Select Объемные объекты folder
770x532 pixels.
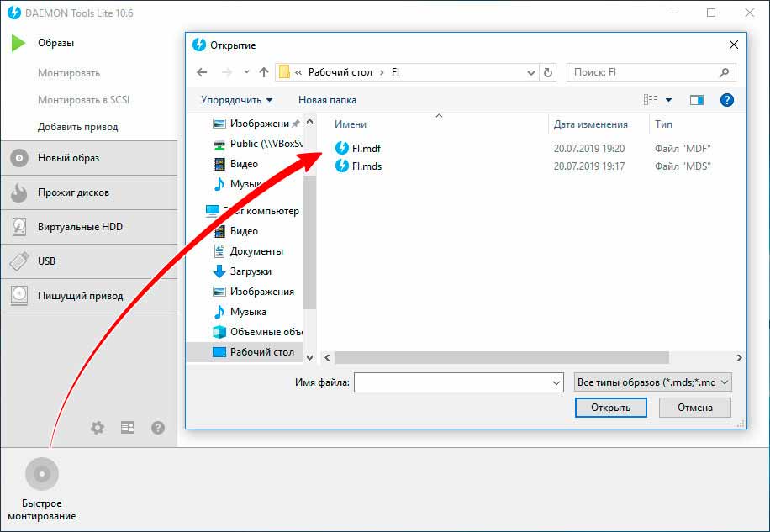[257, 332]
